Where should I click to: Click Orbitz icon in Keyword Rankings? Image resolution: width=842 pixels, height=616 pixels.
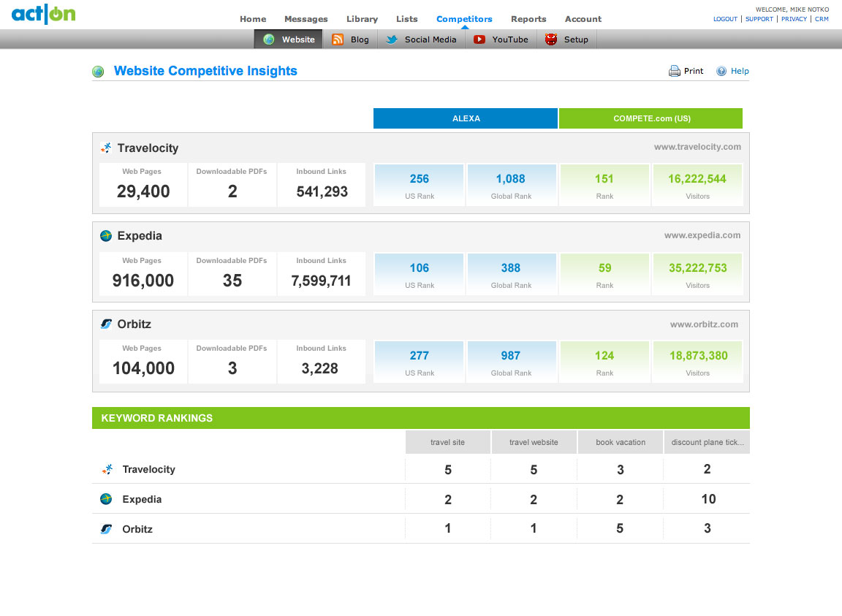106,529
